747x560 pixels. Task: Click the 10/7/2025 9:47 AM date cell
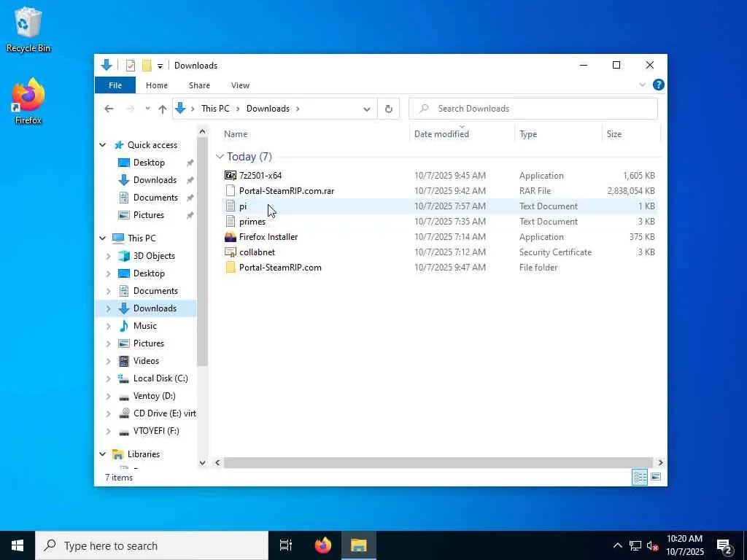(449, 267)
